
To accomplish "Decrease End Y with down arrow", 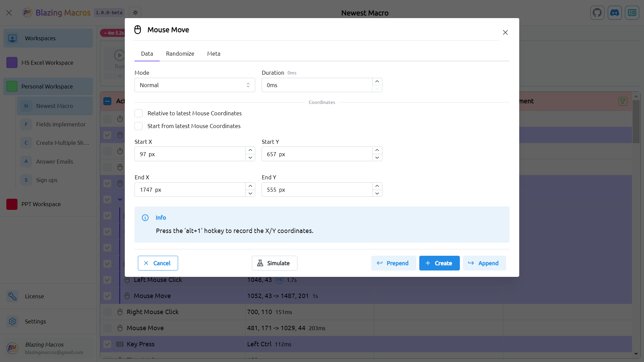I will [377, 193].
